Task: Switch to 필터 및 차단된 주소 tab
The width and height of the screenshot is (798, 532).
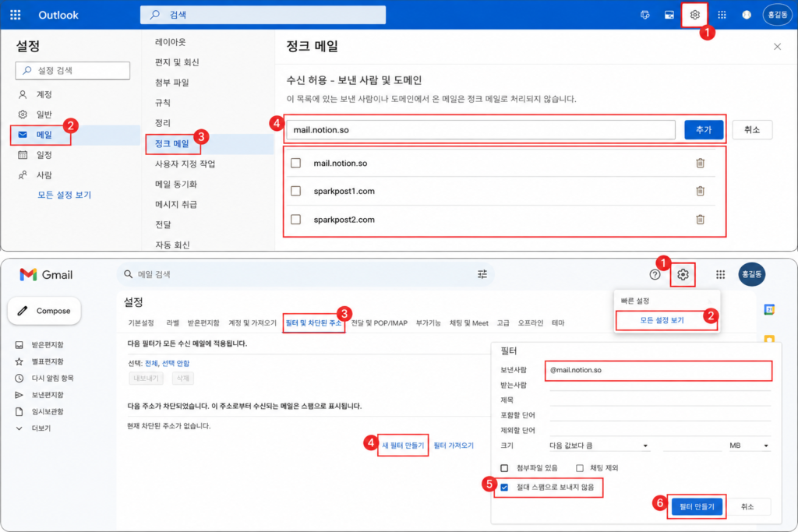Action: coord(313,323)
